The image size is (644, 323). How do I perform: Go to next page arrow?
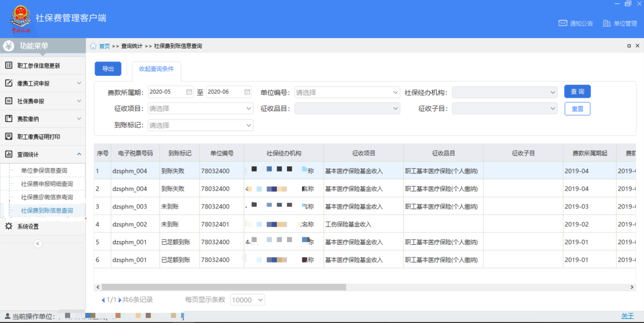point(120,300)
